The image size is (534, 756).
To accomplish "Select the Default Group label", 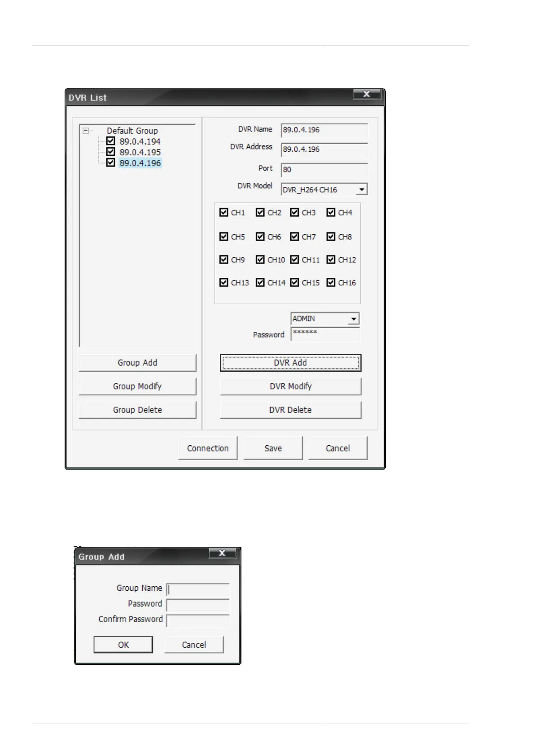I will [132, 131].
